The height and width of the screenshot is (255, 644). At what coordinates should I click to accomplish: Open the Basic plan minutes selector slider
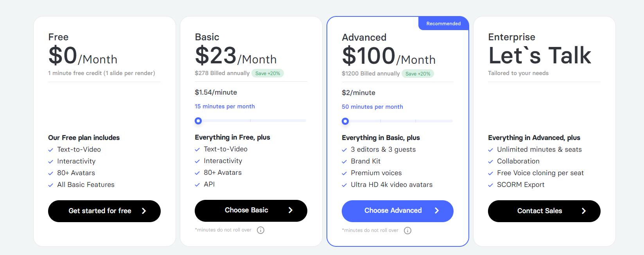tap(198, 120)
